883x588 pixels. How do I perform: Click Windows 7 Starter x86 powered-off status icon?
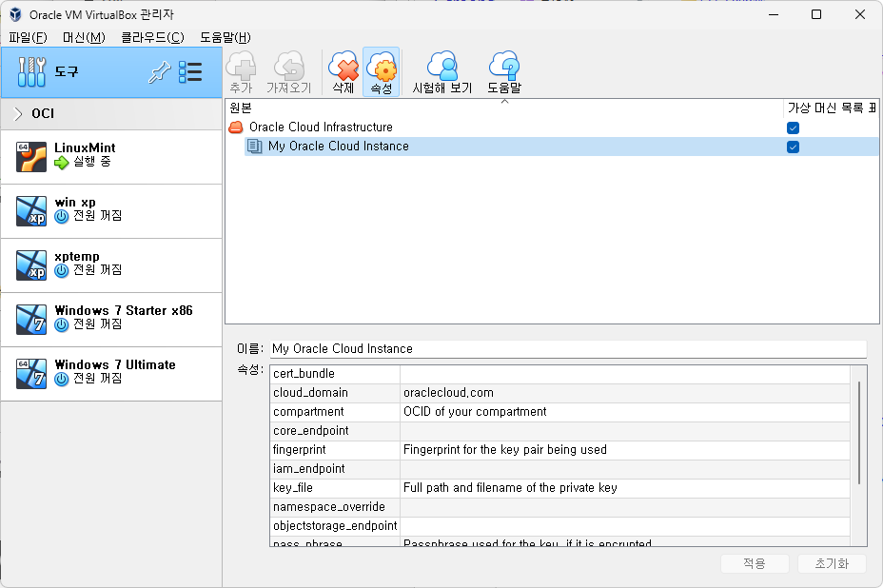click(x=62, y=325)
